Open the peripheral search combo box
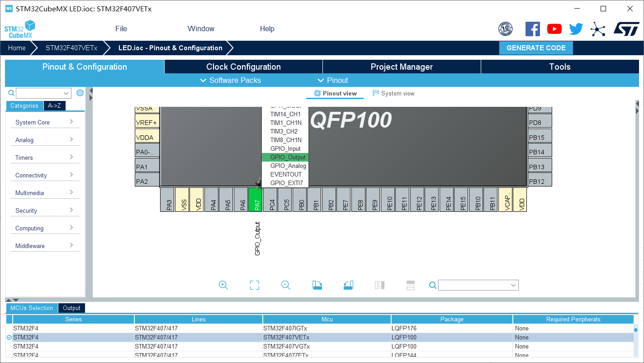Image resolution: width=644 pixels, height=363 pixels. point(43,93)
